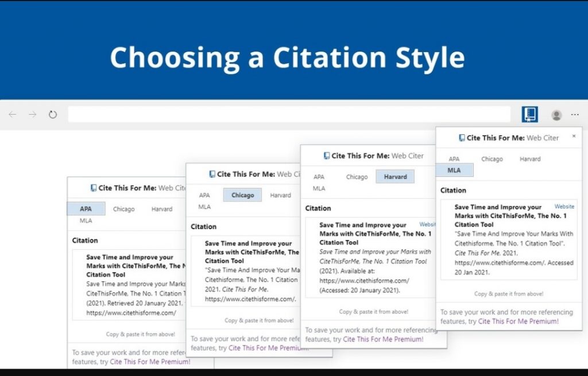Image resolution: width=588 pixels, height=376 pixels.
Task: Click the book logo in the MLA popup header
Action: pos(462,138)
